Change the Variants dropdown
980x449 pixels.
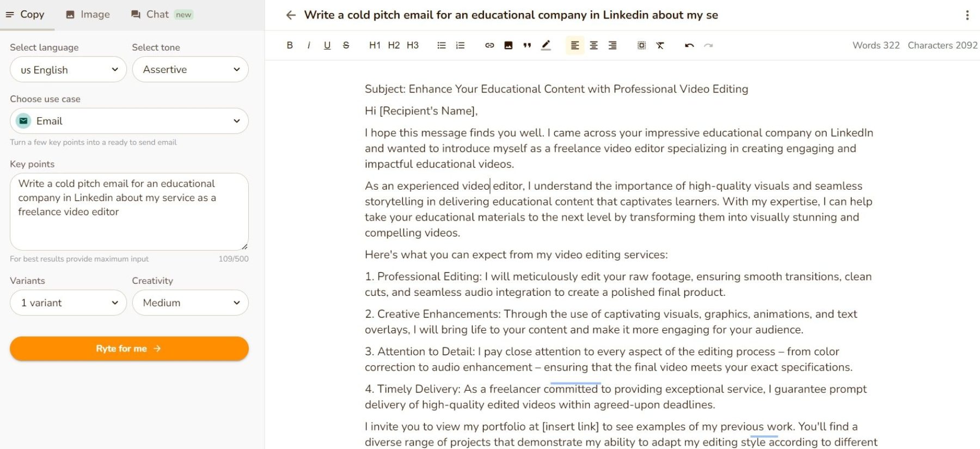pyautogui.click(x=68, y=302)
